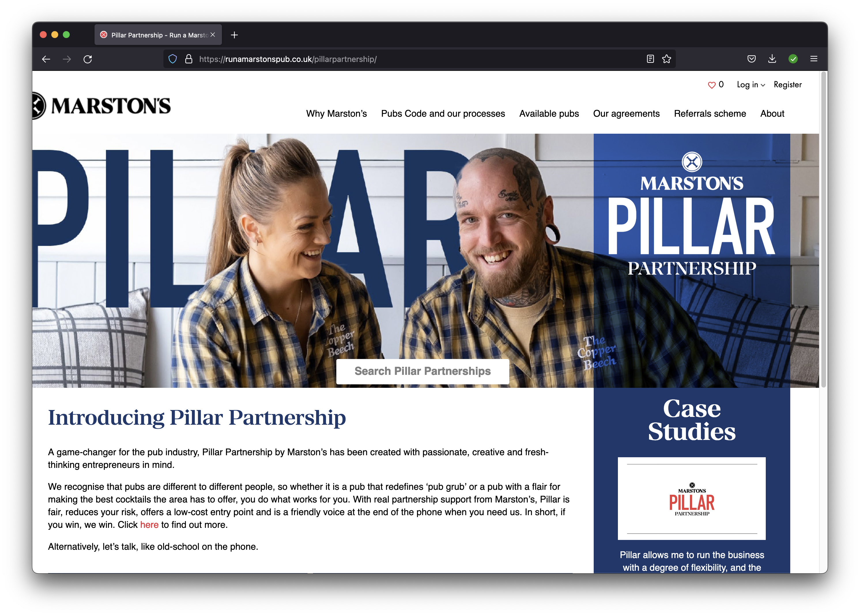
Task: Click the Search Pillar Partnerships button
Action: click(423, 371)
